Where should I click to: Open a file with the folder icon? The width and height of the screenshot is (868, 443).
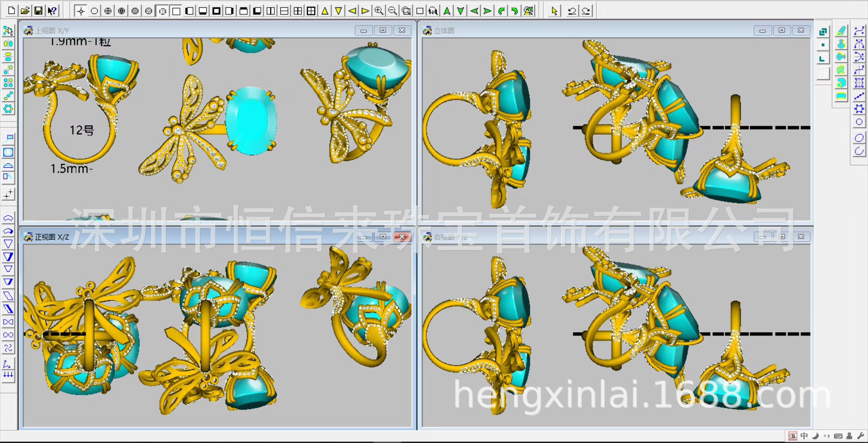25,11
